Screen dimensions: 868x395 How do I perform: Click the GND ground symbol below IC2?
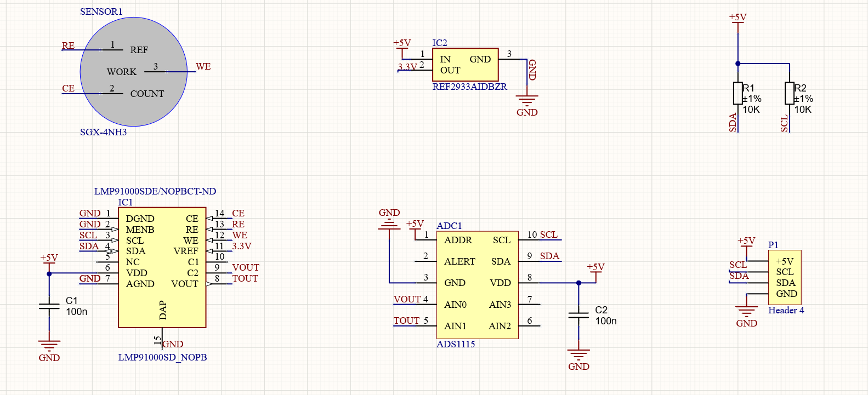click(527, 105)
